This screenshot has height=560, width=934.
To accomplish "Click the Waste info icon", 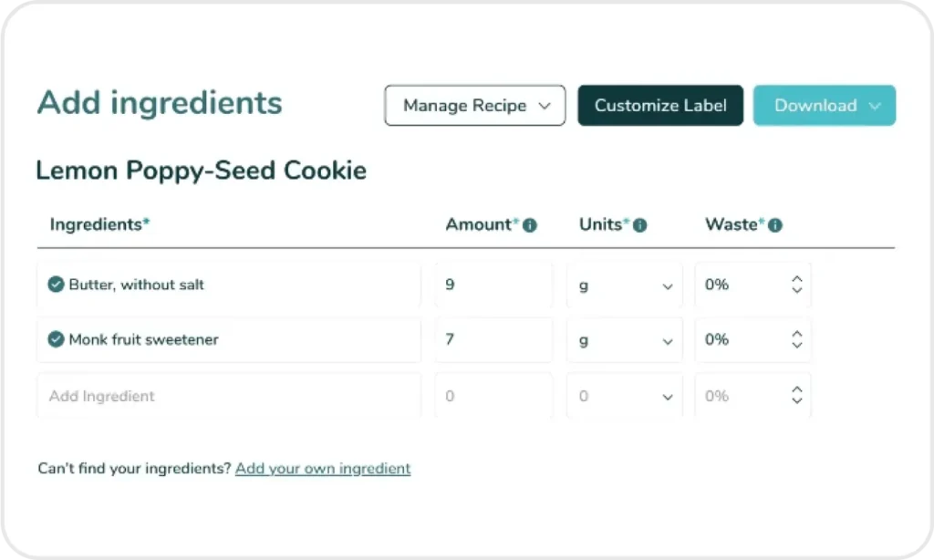I will click(775, 225).
